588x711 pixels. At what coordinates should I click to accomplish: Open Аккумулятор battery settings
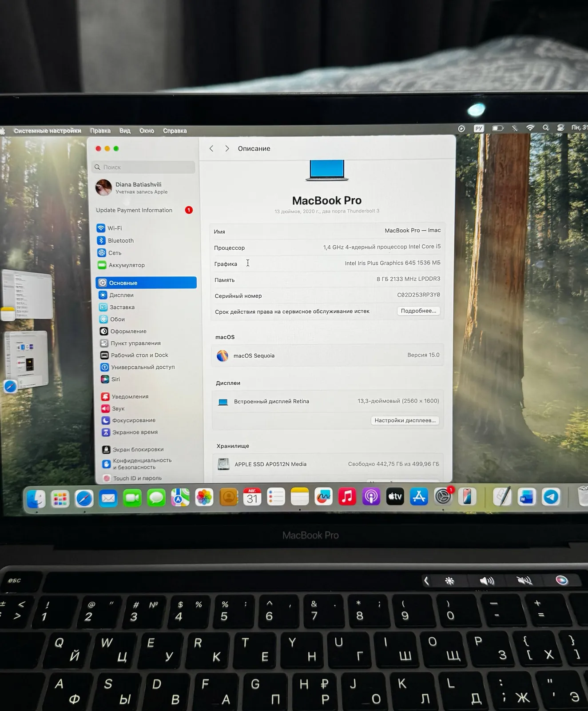pos(121,265)
